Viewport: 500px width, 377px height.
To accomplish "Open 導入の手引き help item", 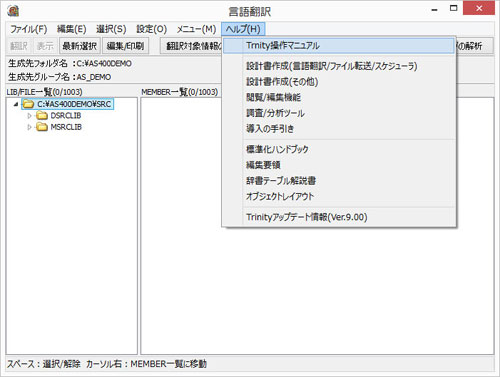I will pos(339,129).
